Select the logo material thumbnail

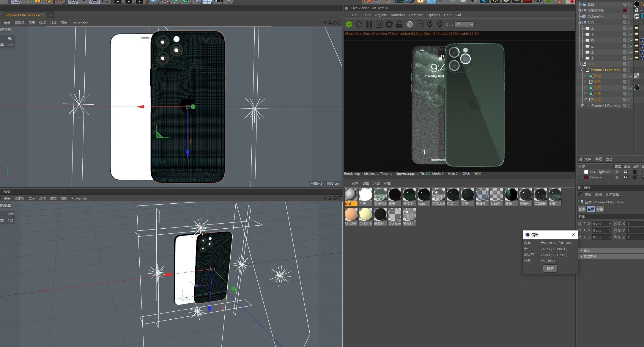tap(424, 197)
